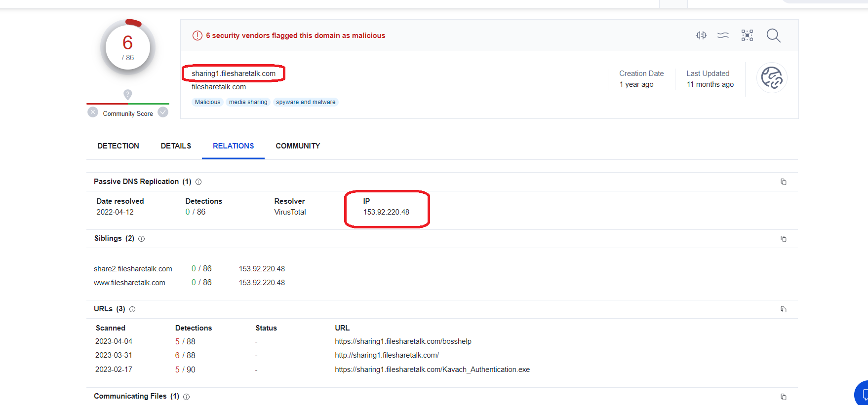Copy the Communicating Files section
The width and height of the screenshot is (868, 405).
(783, 397)
